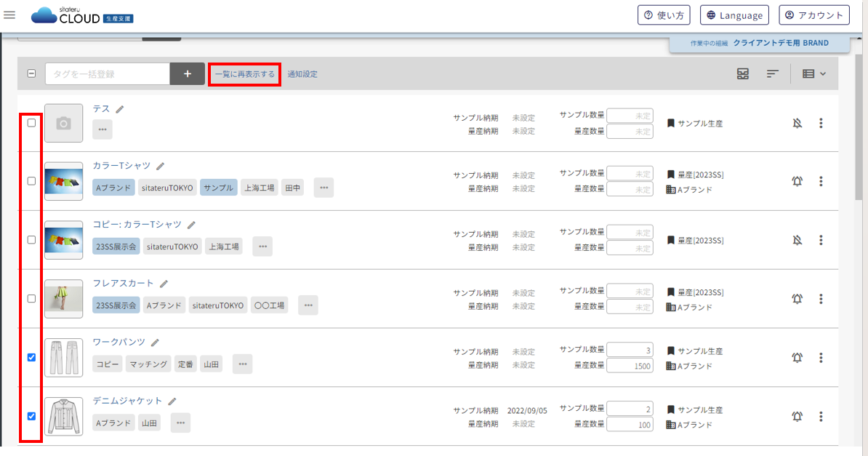Toggle デニムジャケット notification bell
Screen dimensions: 868x456
click(x=797, y=416)
